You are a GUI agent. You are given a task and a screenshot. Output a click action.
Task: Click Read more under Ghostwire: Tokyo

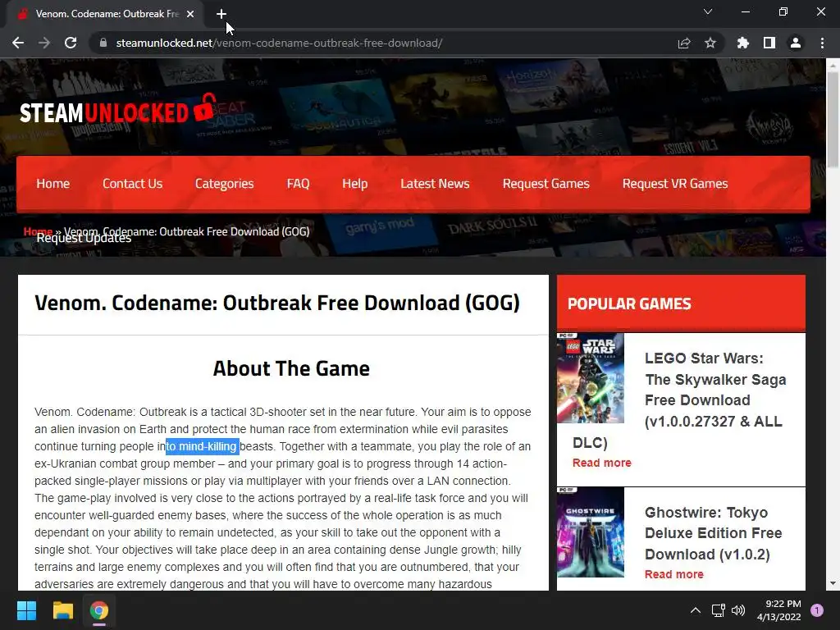point(674,574)
